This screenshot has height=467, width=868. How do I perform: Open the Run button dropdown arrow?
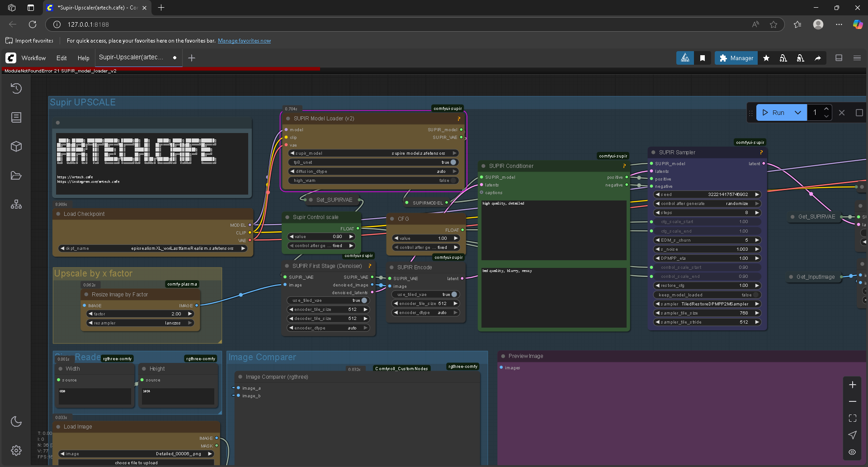(798, 113)
